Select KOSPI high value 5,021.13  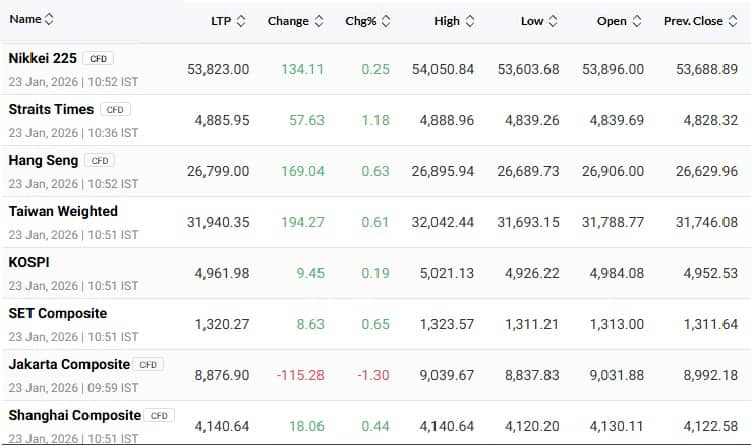click(x=447, y=274)
